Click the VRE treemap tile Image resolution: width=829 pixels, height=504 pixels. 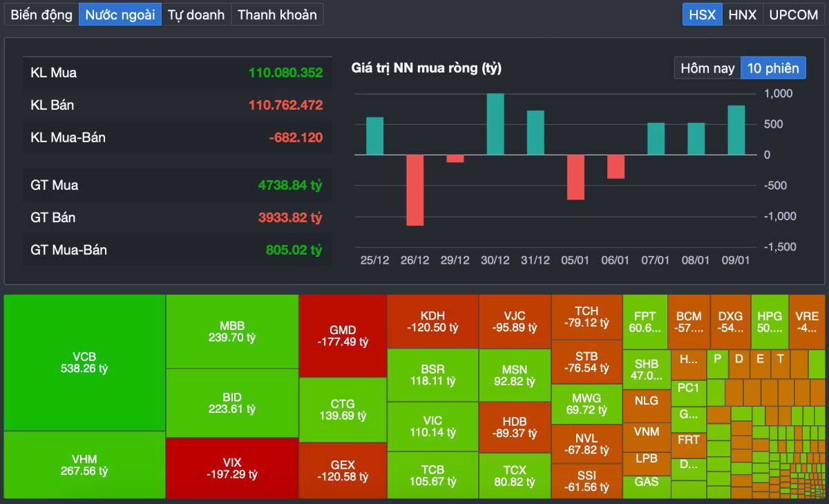tap(806, 322)
